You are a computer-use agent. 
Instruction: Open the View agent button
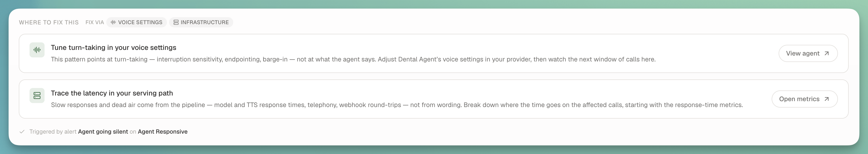[808, 53]
